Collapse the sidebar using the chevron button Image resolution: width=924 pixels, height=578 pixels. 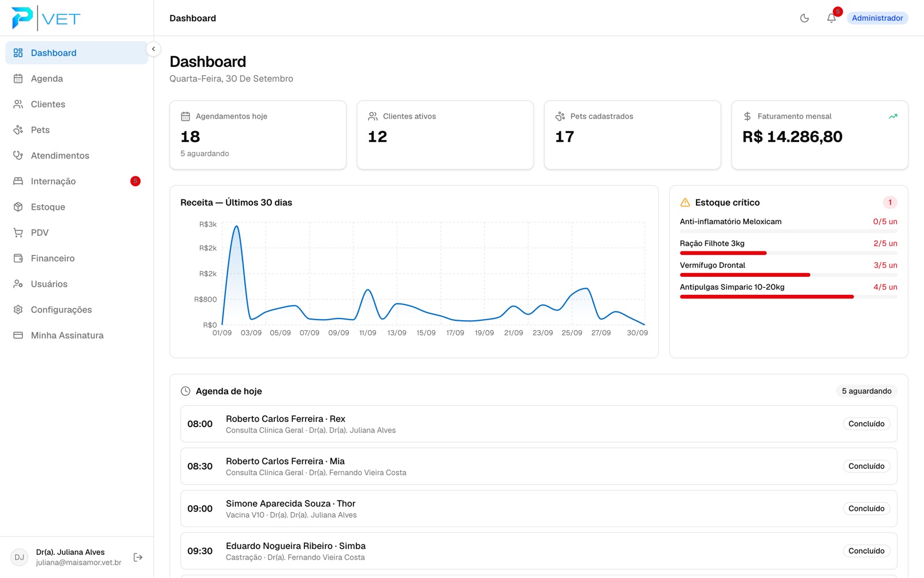153,49
